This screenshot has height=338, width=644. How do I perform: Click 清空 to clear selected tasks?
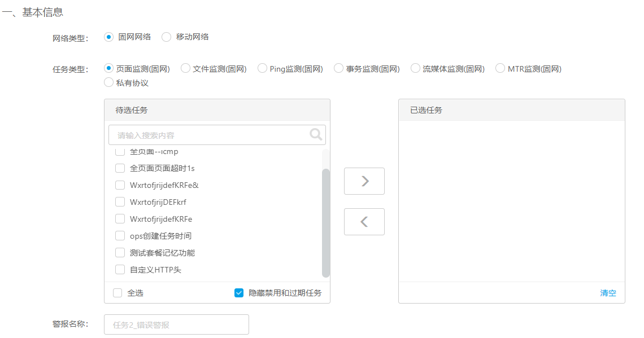click(x=608, y=293)
